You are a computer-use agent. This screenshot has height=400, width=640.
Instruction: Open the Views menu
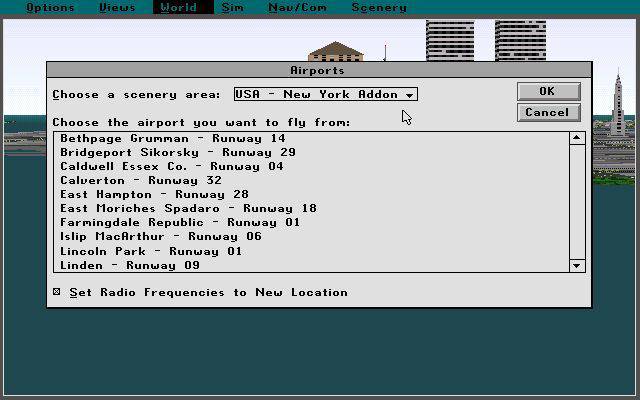(117, 7)
